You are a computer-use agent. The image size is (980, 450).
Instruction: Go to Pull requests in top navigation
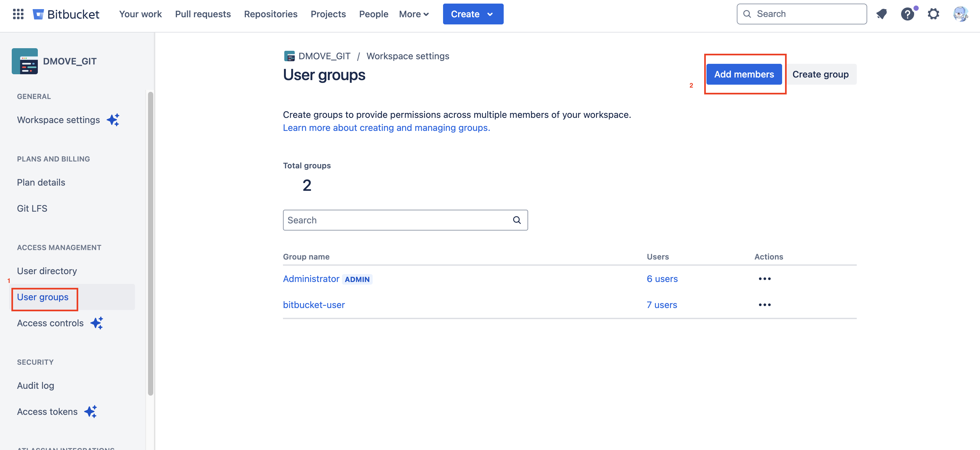pos(203,14)
